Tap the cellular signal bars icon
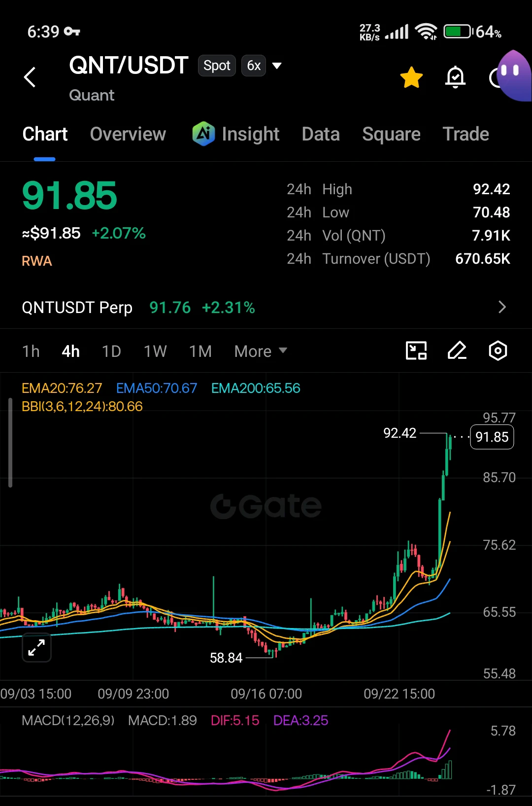 [x=397, y=32]
